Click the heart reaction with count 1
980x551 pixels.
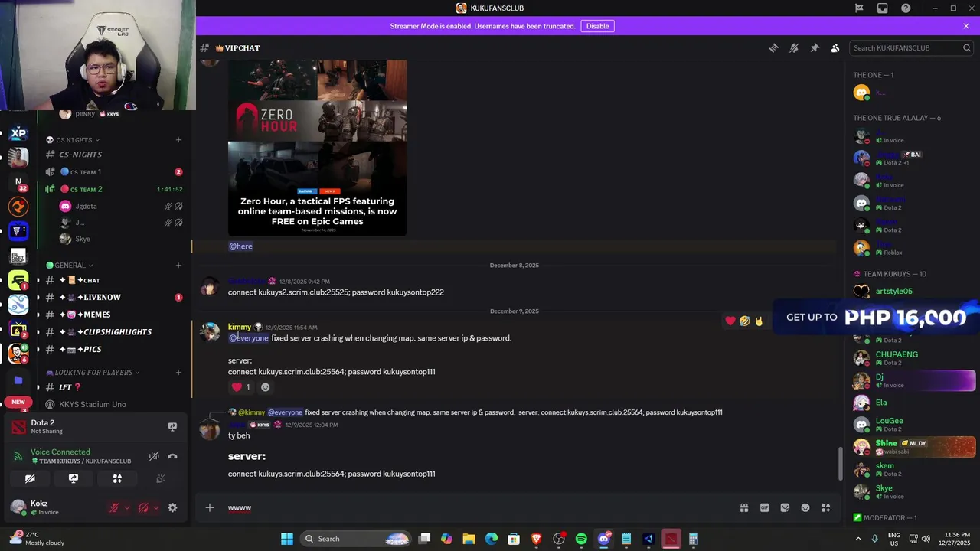pos(241,387)
